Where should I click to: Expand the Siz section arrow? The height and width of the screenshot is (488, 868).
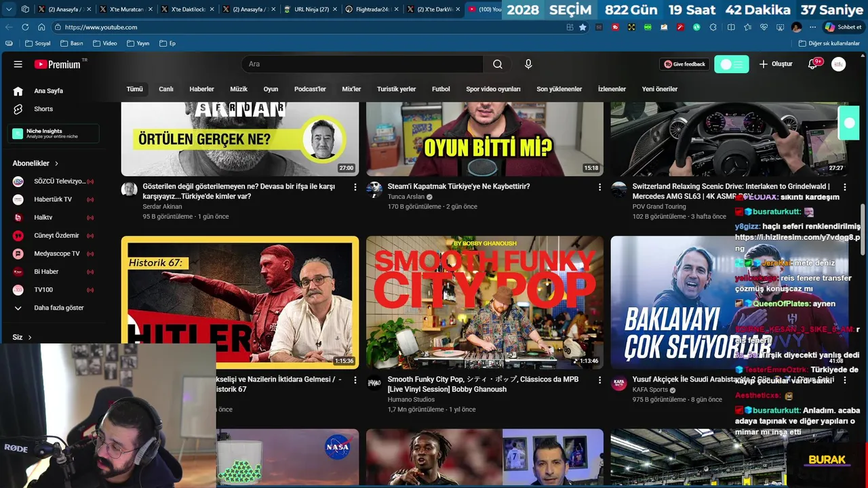click(x=29, y=338)
